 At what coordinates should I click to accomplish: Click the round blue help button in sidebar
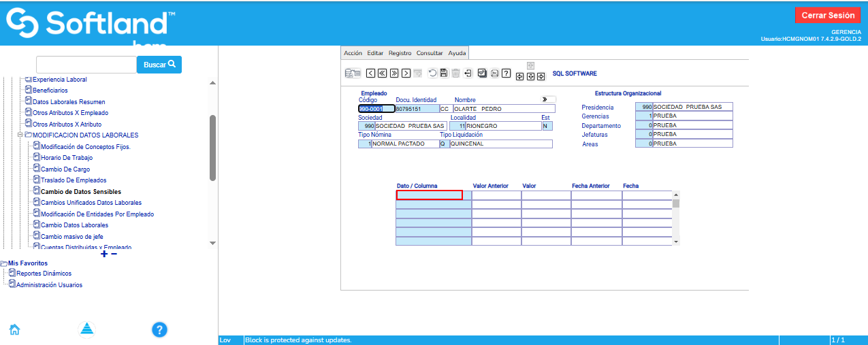pos(159,330)
